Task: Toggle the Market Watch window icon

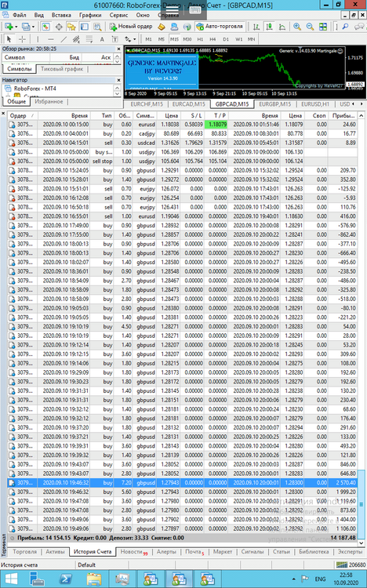Action: [x=45, y=27]
